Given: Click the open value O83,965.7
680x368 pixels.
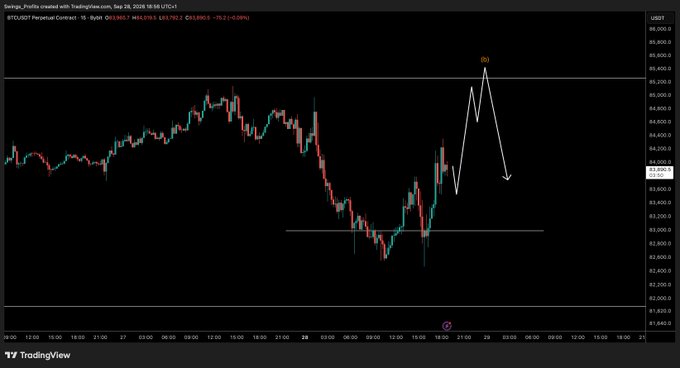Looking at the screenshot, I should point(117,18).
